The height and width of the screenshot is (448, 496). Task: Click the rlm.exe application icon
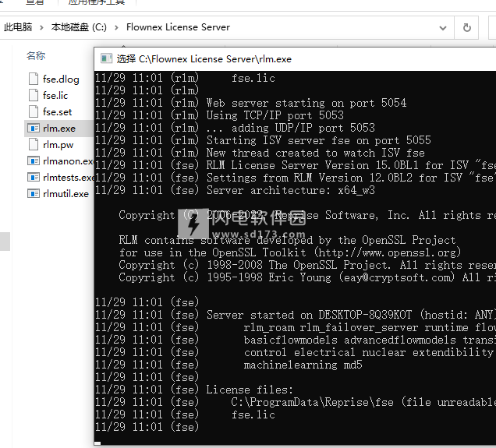click(34, 128)
